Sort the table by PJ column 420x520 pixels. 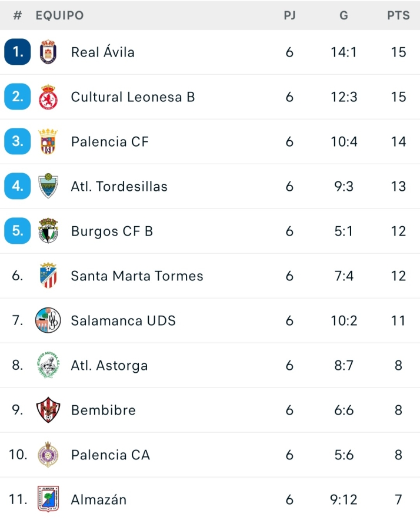click(x=290, y=16)
